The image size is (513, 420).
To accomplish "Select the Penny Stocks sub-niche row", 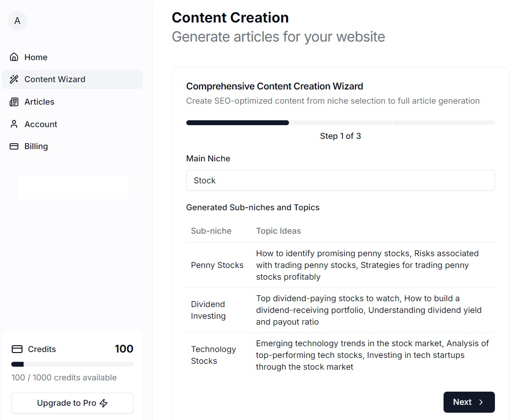I will point(217,265).
